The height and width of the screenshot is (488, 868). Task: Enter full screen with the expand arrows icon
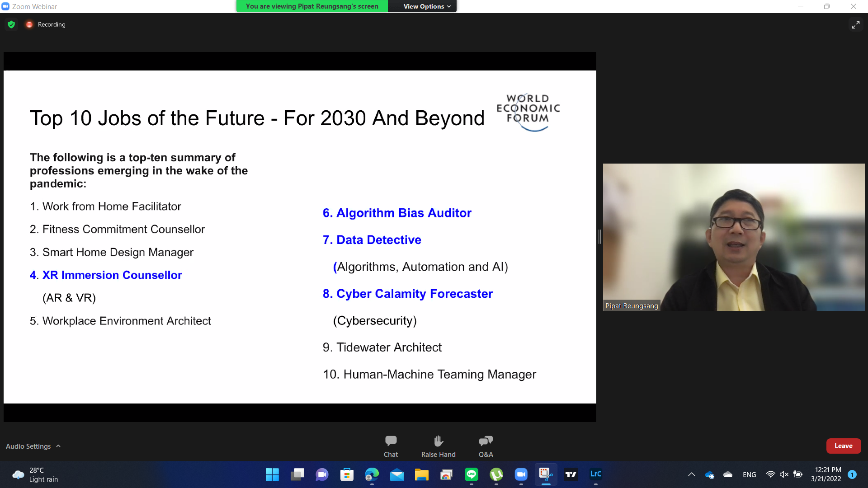(855, 25)
